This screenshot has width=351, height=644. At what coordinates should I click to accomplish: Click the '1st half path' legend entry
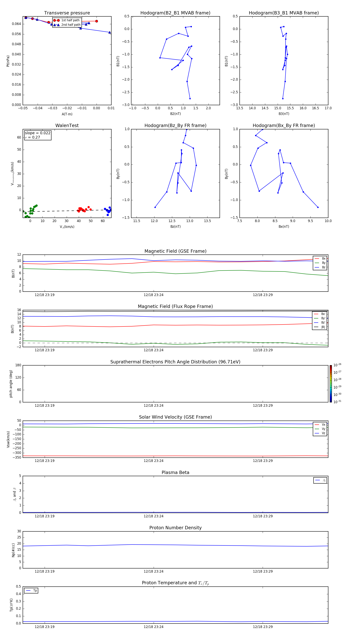[67, 20]
